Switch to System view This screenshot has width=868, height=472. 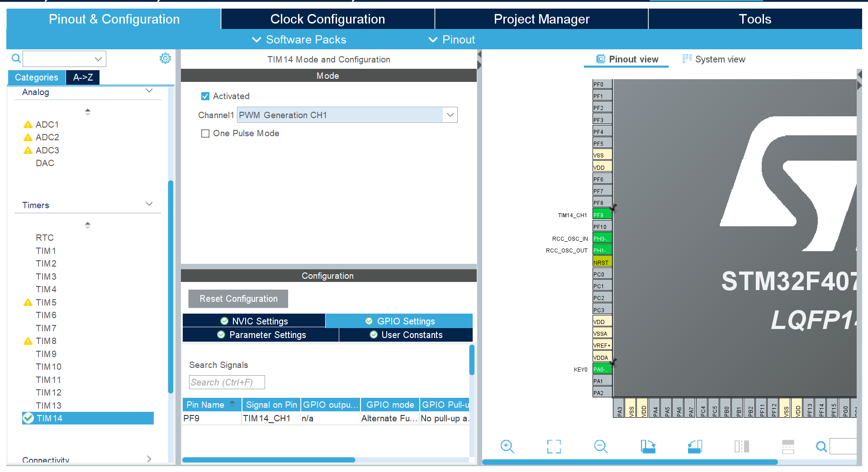[x=714, y=59]
